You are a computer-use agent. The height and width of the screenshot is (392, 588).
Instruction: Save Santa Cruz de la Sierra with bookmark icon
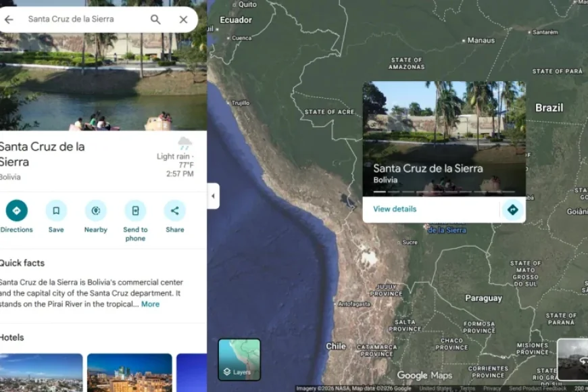(x=56, y=210)
